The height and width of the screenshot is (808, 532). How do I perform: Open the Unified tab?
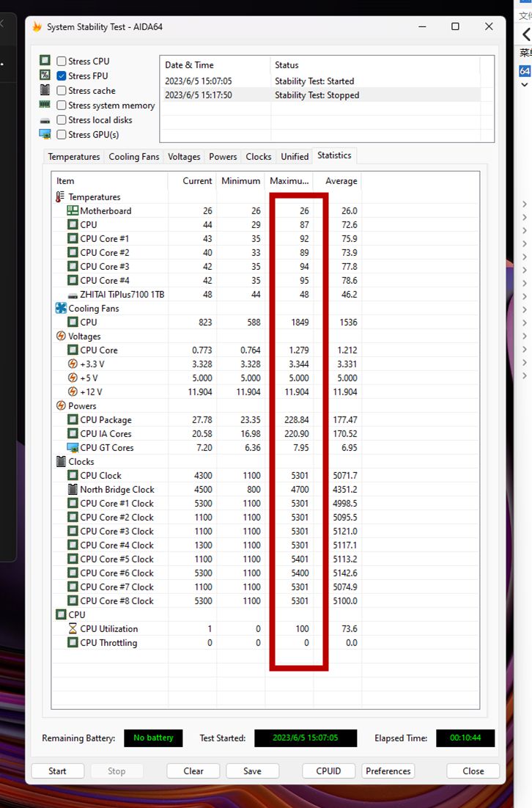pos(295,157)
